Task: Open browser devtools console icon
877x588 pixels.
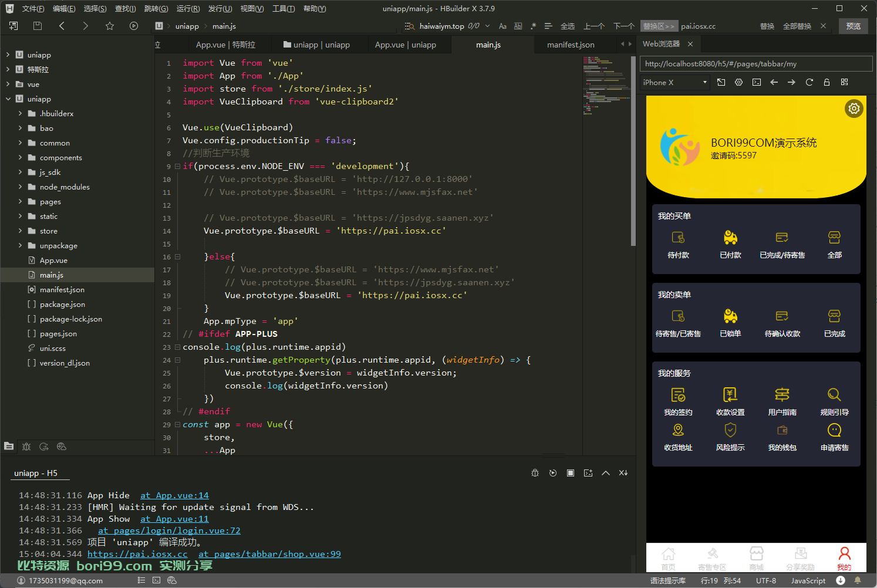Action: click(x=757, y=82)
